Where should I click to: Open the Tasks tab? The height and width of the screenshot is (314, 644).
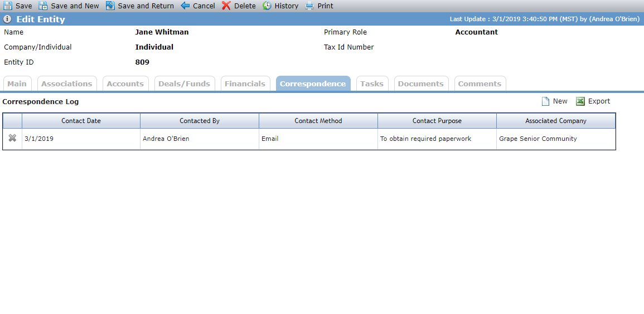tap(372, 84)
